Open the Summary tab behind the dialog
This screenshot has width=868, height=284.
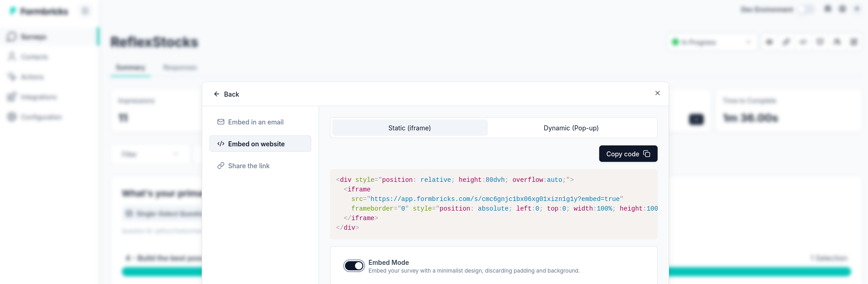click(x=131, y=67)
